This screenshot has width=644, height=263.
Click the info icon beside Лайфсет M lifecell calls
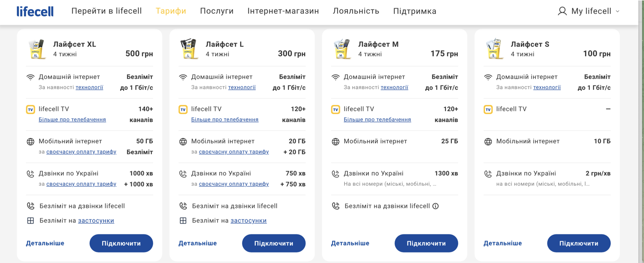point(436,206)
